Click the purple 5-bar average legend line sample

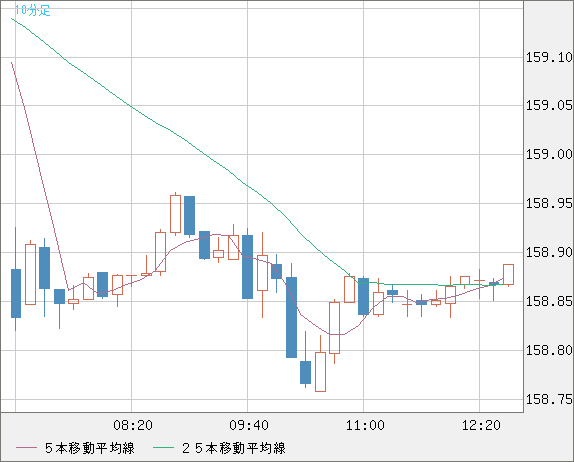coord(26,448)
